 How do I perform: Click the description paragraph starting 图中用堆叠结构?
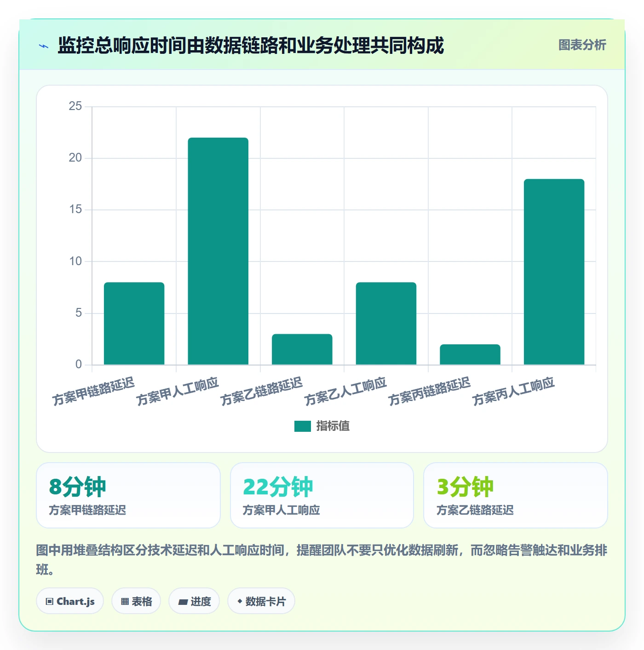click(x=322, y=560)
